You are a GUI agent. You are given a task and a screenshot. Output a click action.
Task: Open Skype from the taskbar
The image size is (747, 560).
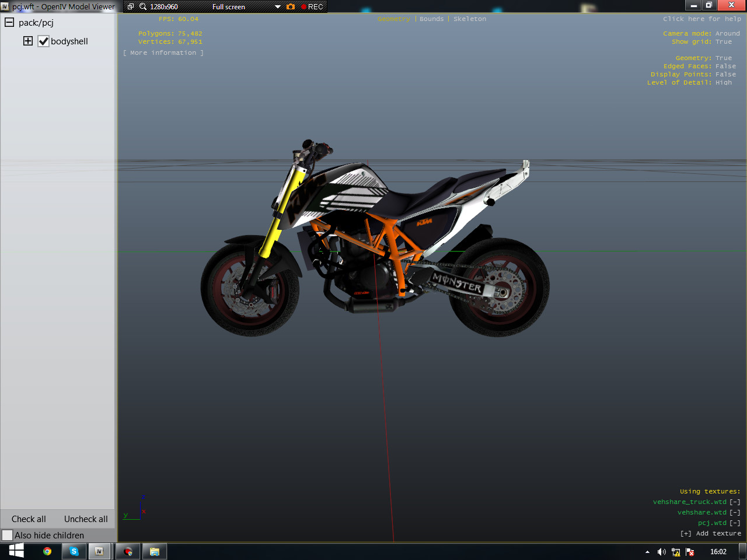pos(74,551)
